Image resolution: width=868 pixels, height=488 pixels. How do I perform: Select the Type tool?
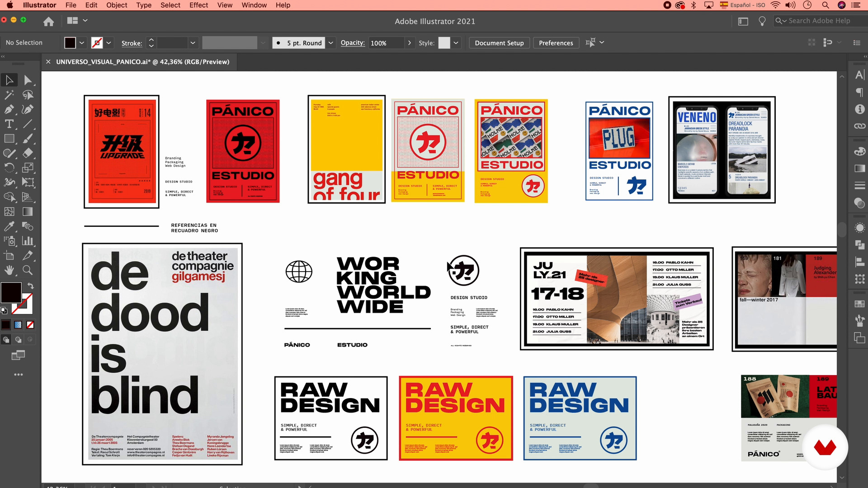(9, 124)
